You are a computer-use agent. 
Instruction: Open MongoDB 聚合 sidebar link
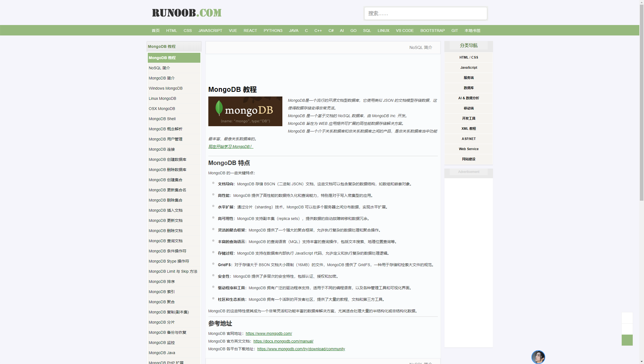pos(174,302)
